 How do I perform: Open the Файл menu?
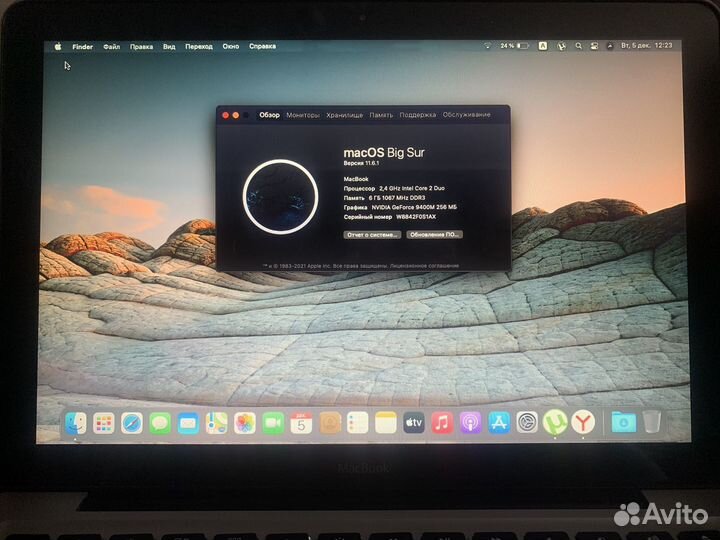pyautogui.click(x=112, y=47)
